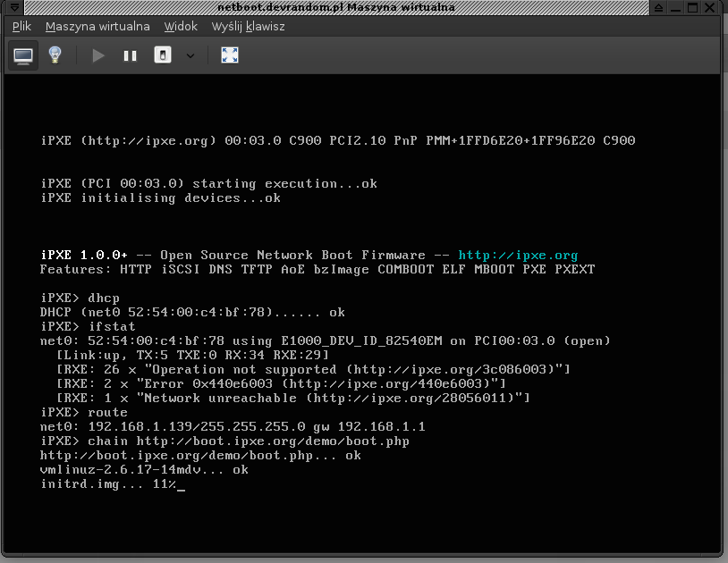The width and height of the screenshot is (728, 563).
Task: Shut down the virtual machine power button
Action: (163, 55)
